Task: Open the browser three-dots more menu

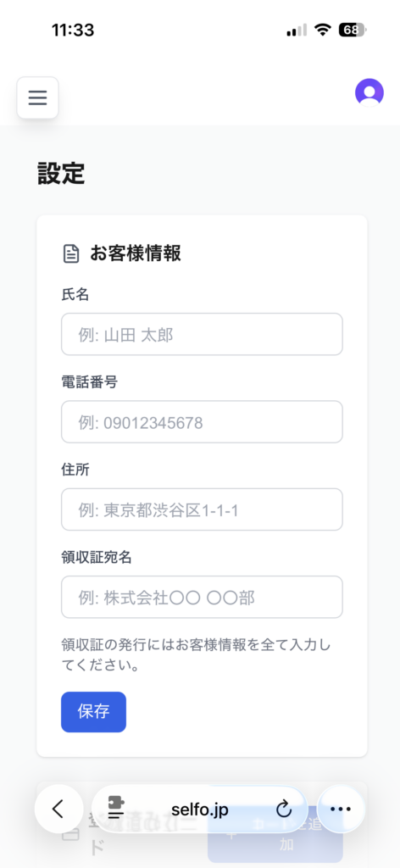Action: click(340, 809)
